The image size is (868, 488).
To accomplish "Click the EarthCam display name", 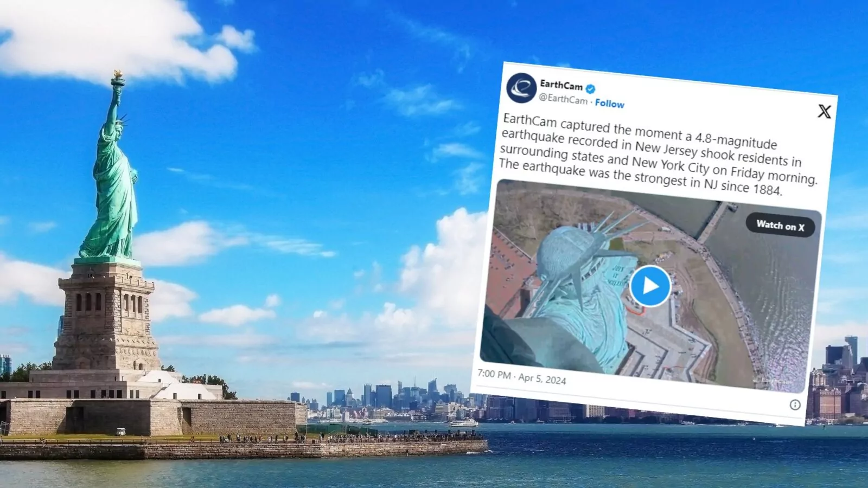I will click(561, 85).
